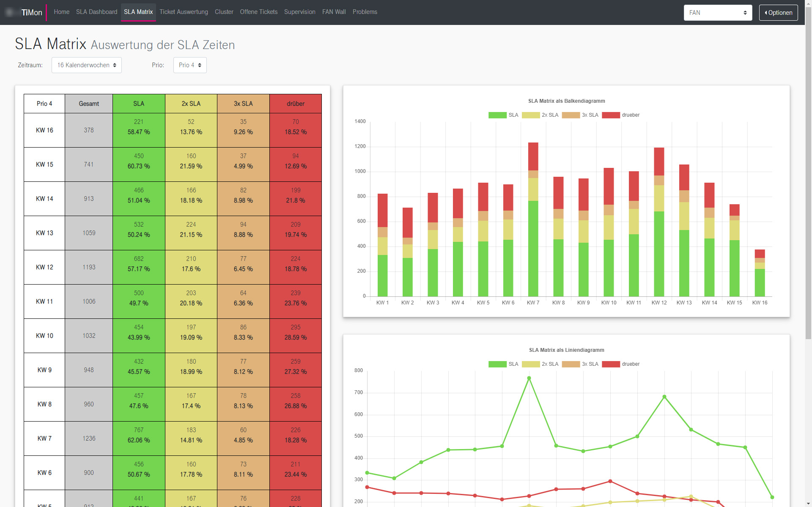Click the KW 6 row label

point(44,473)
